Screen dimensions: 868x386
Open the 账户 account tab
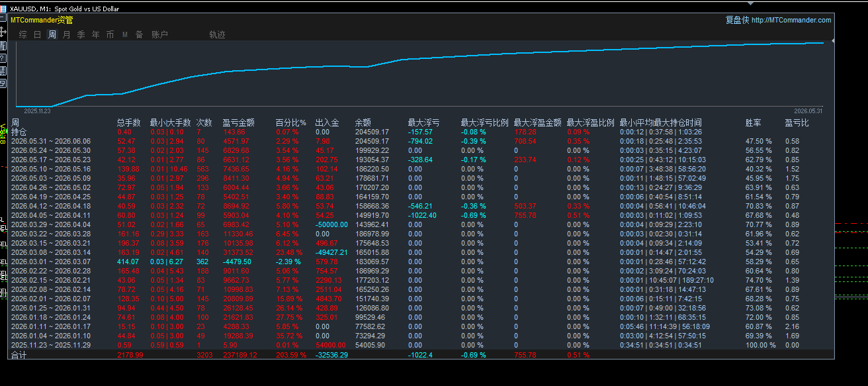(159, 34)
